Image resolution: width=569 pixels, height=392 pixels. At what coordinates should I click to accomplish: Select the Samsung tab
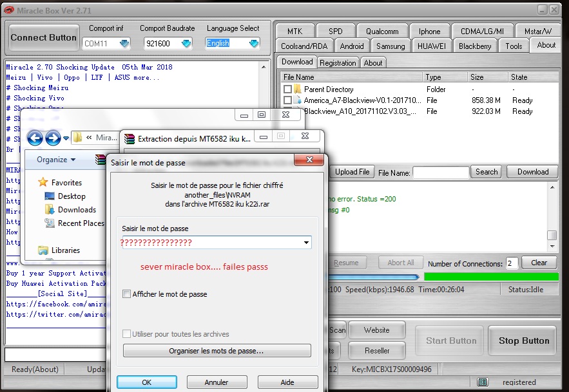tap(391, 46)
